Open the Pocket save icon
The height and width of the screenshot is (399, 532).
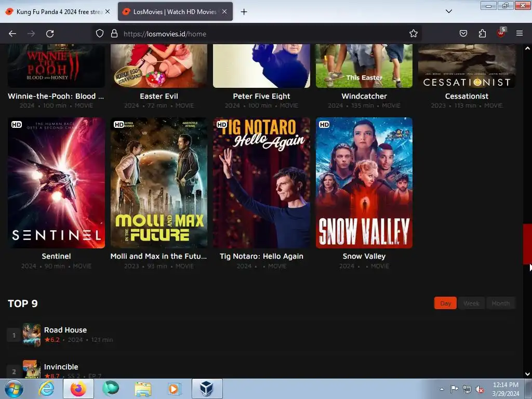tap(463, 34)
